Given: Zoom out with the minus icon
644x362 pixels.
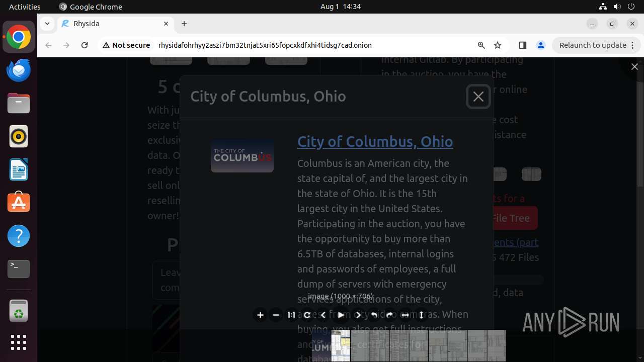Looking at the screenshot, I should pyautogui.click(x=276, y=315).
